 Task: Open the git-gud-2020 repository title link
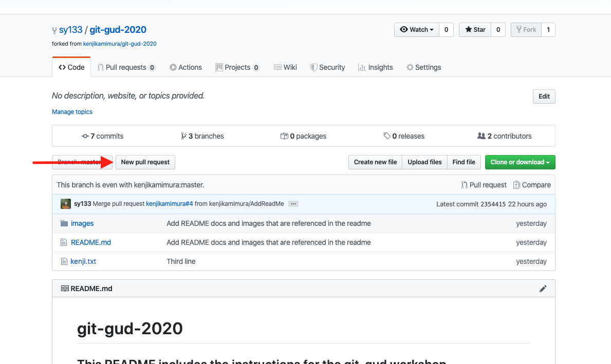tap(118, 30)
